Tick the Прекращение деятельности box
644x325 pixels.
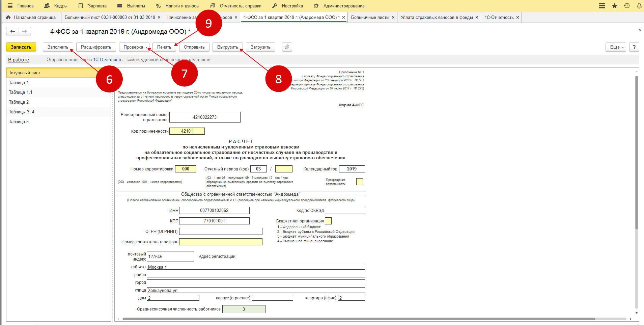[x=360, y=182]
